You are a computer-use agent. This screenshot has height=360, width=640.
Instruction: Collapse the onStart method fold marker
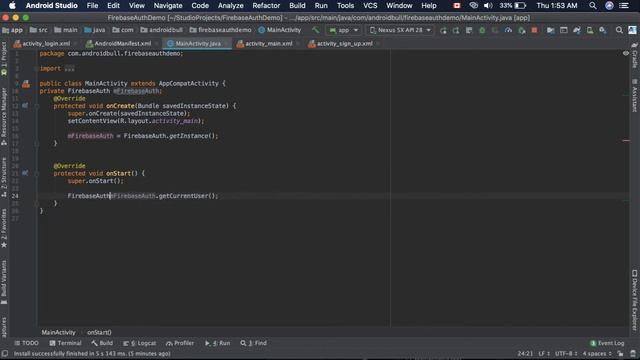click(37, 173)
